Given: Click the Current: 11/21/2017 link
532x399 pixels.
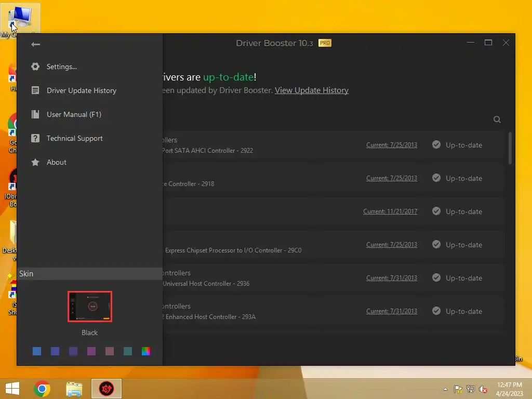Looking at the screenshot, I should (x=390, y=211).
